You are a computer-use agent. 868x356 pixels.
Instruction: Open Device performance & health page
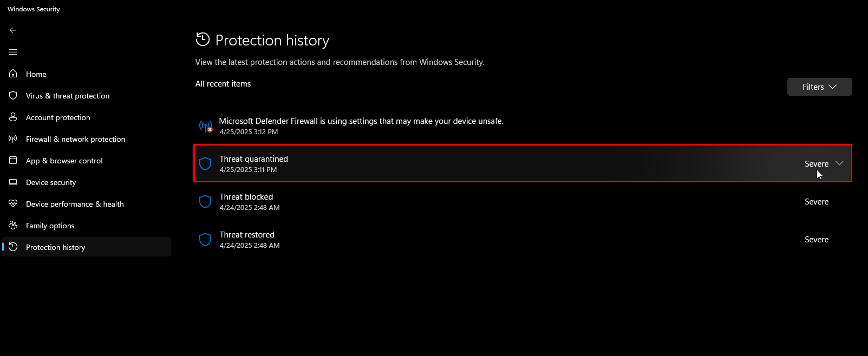point(75,204)
